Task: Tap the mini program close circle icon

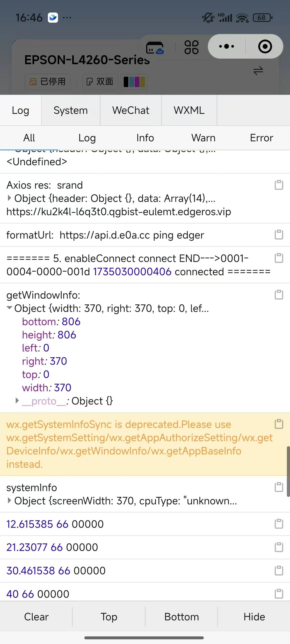Action: click(265, 46)
